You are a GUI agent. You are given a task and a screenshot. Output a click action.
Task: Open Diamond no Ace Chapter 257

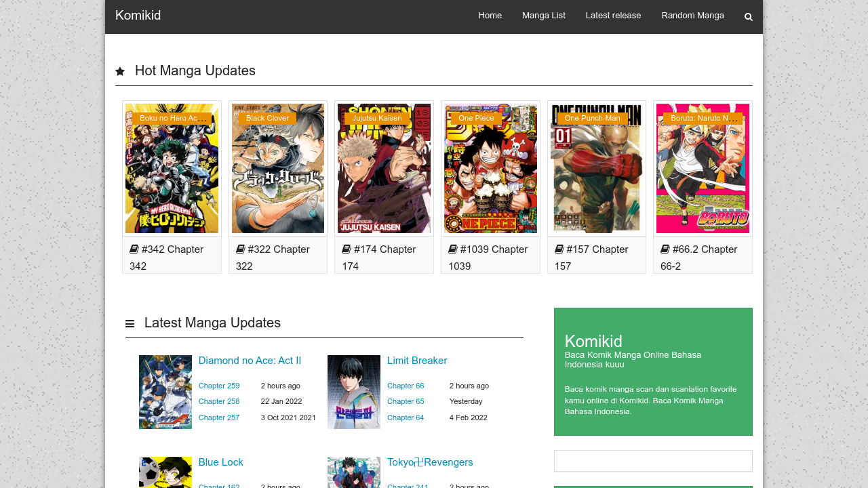[219, 418]
